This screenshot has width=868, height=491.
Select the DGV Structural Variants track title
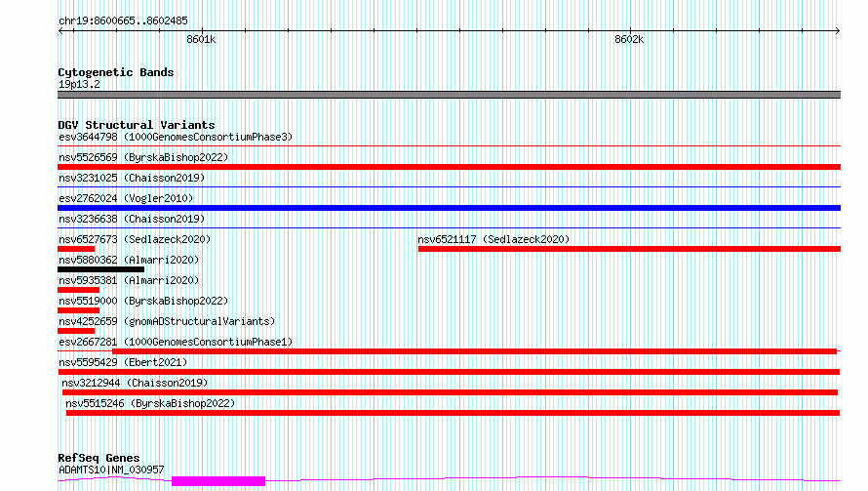(x=137, y=125)
